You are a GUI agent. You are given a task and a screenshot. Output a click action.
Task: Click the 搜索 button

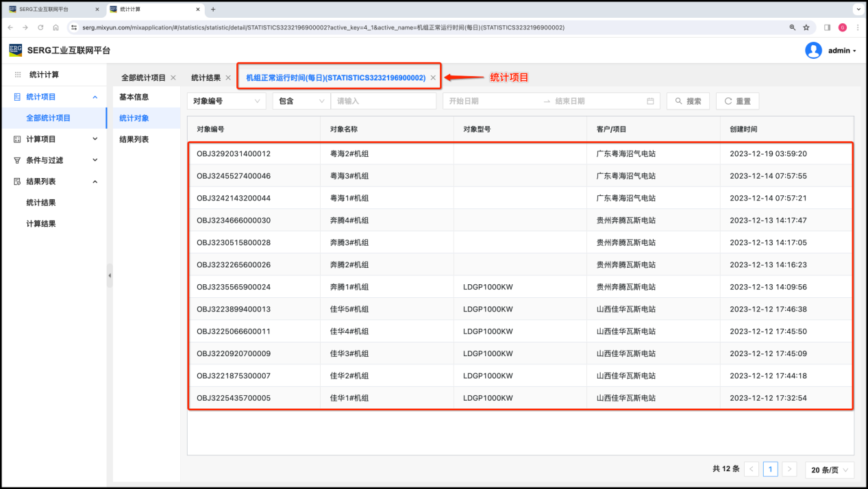tap(688, 101)
